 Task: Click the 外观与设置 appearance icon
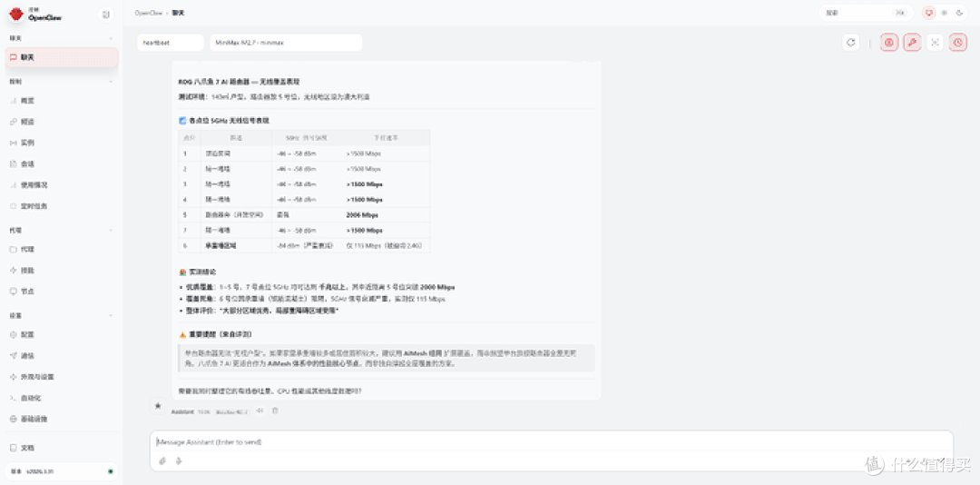[x=13, y=377]
